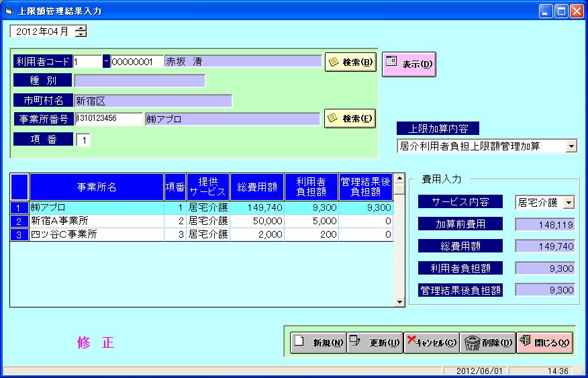The width and height of the screenshot is (588, 378).
Task: Maximize the 上限額管理結果入力 window
Action: pos(561,11)
